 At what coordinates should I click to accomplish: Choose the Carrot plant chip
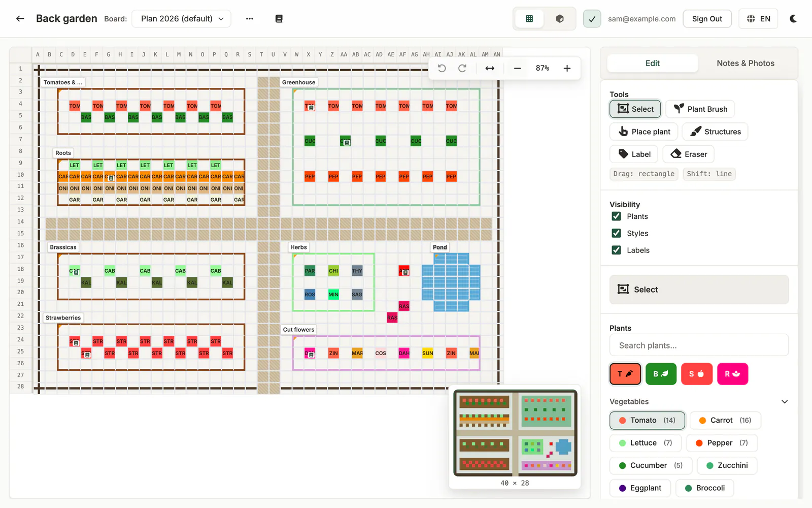coord(725,420)
